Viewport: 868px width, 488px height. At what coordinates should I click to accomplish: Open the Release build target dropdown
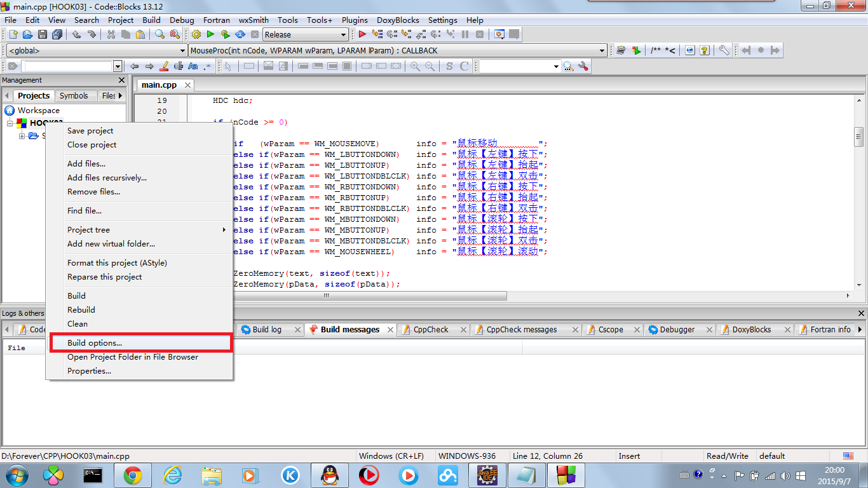point(344,34)
